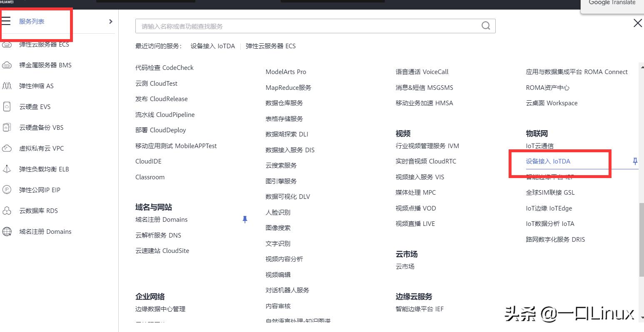The image size is (644, 332).
Task: Open the 实时音视频 CloudRTC service link
Action: click(426, 161)
